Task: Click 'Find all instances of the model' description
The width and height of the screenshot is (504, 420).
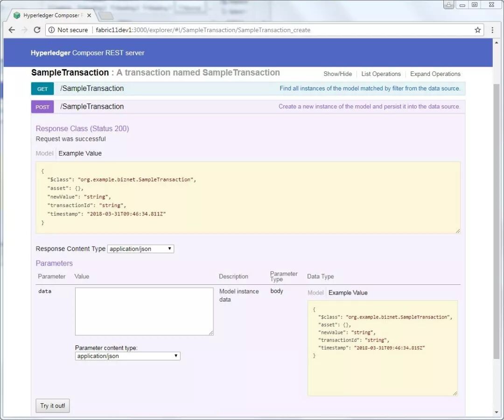Action: coord(370,88)
